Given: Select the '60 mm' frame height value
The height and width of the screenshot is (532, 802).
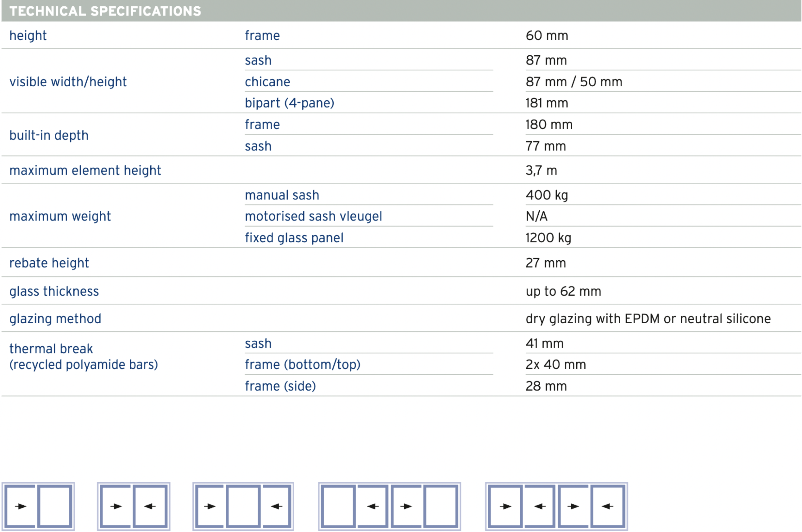Looking at the screenshot, I should [x=547, y=36].
